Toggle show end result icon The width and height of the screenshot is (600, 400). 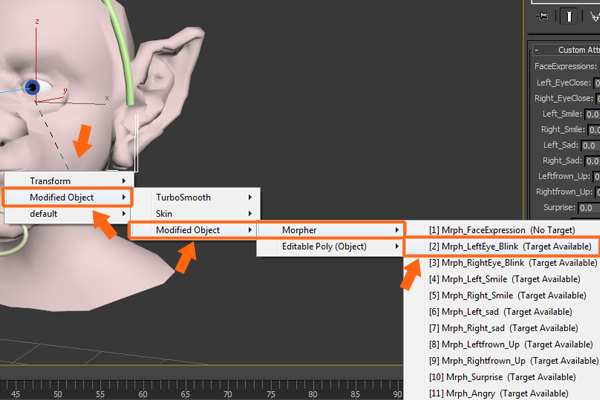click(x=569, y=16)
